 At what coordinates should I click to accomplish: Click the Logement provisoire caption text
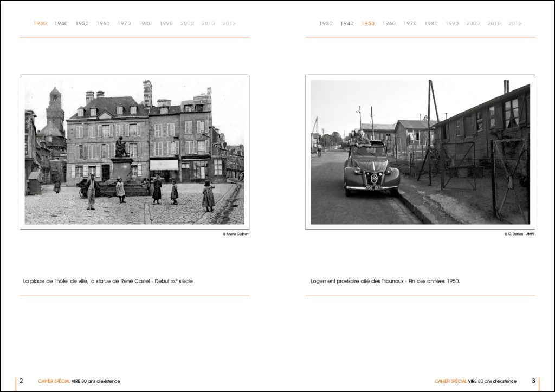(385, 282)
